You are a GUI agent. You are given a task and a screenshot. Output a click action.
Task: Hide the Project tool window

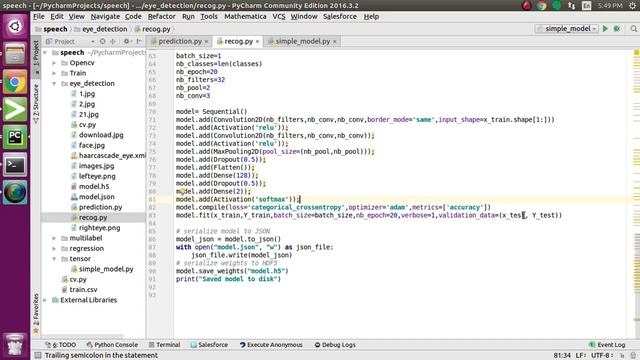pyautogui.click(x=139, y=41)
